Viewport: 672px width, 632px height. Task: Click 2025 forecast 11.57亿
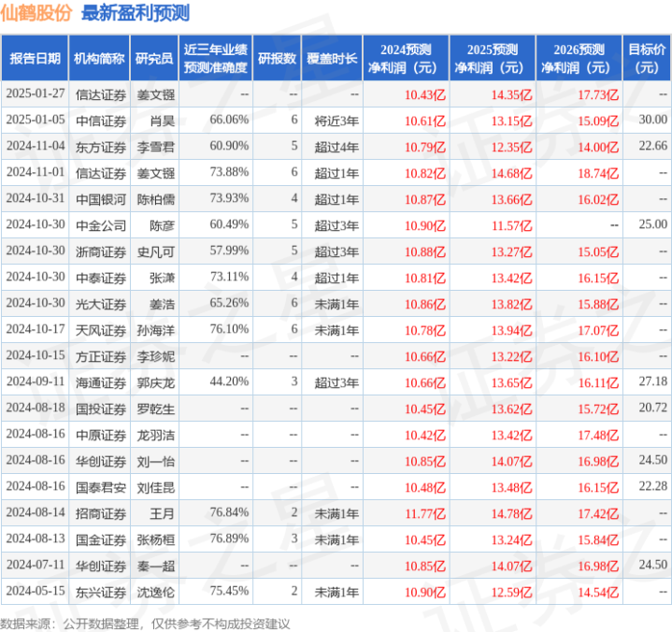(511, 226)
